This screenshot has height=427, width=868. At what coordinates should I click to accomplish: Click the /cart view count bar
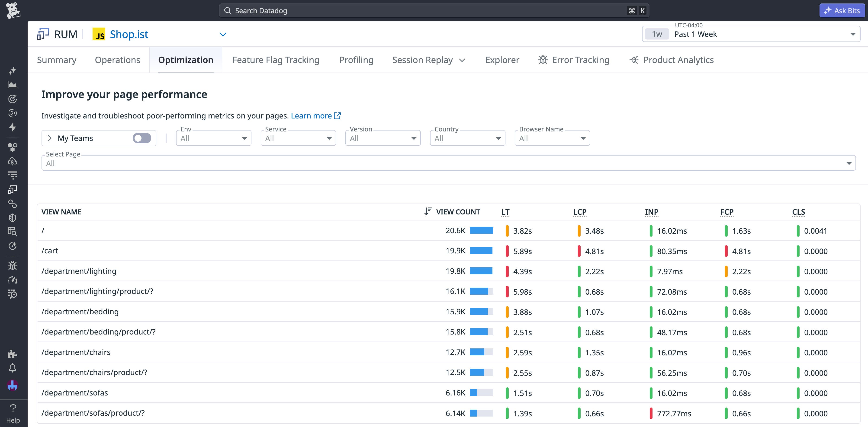click(x=481, y=251)
